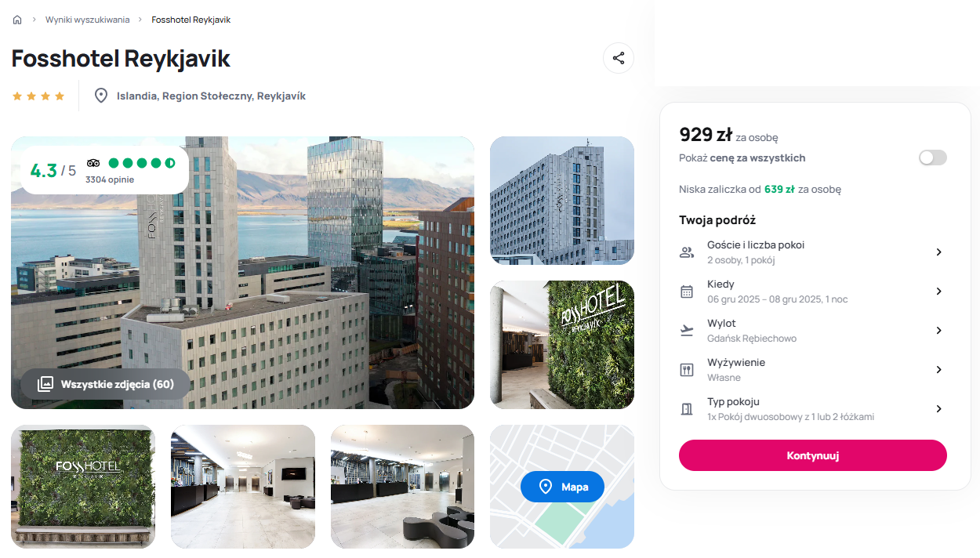Click the calendar icon next to Kiedy

687,292
